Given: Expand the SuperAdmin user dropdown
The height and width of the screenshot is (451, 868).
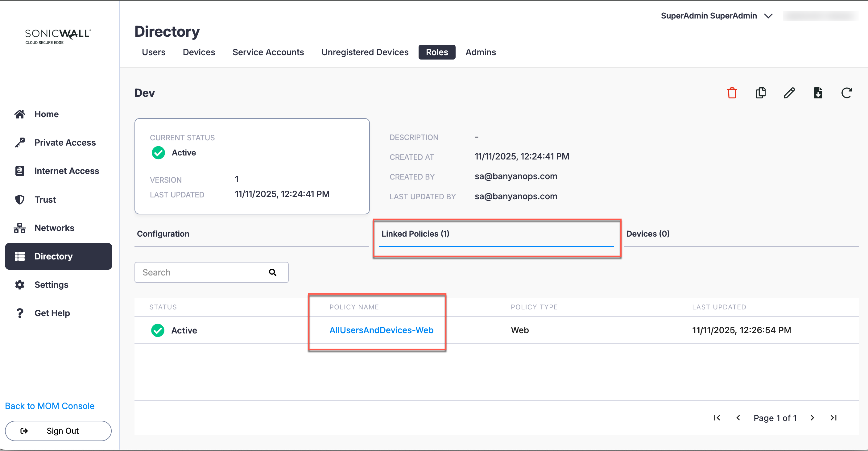Looking at the screenshot, I should [768, 16].
